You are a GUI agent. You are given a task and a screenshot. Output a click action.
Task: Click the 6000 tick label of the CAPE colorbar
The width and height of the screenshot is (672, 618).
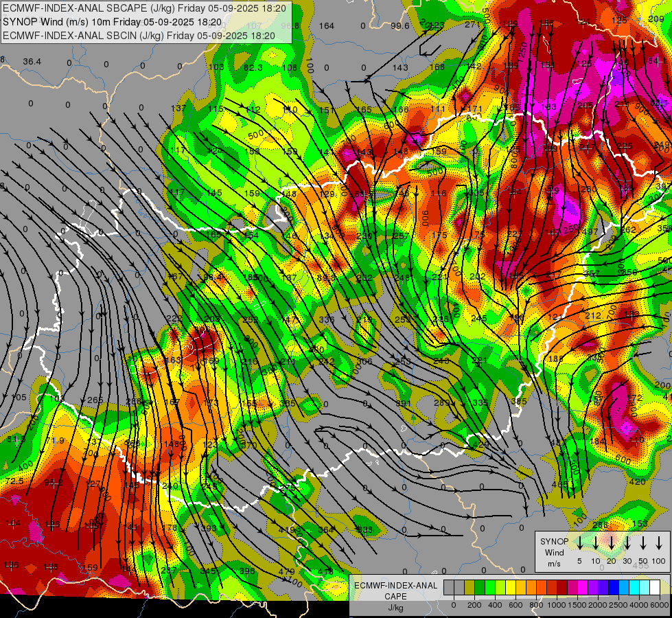[x=660, y=605]
